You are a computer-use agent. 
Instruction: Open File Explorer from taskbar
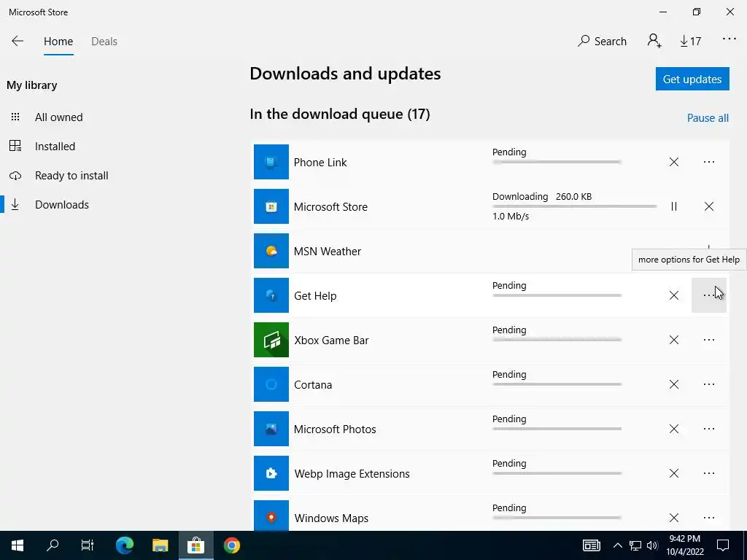click(160, 545)
